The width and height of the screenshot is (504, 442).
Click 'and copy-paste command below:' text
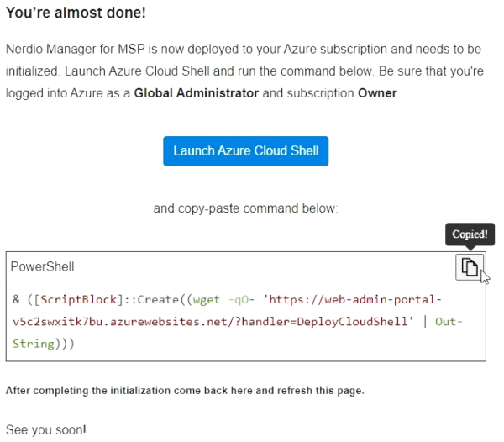pyautogui.click(x=245, y=208)
